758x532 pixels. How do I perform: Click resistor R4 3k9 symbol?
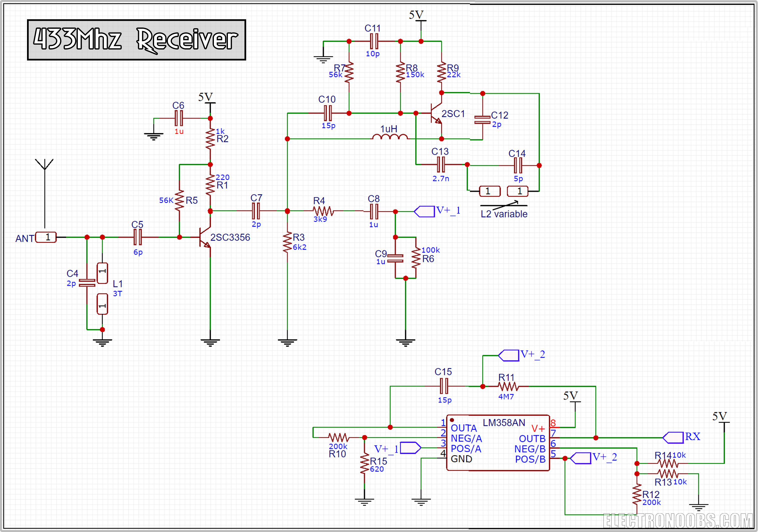323,211
